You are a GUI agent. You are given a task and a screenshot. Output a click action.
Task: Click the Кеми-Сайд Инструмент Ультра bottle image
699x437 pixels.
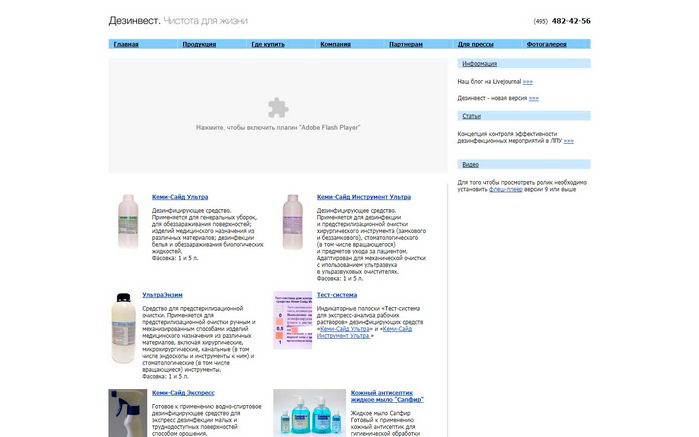[x=292, y=222]
